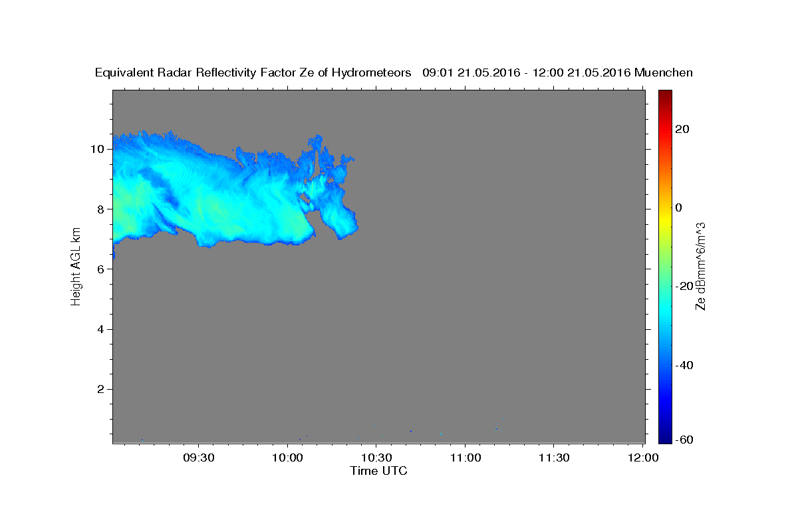Image resolution: width=798 pixels, height=532 pixels.
Task: Click the Time UTC axis title
Action: tap(378, 471)
